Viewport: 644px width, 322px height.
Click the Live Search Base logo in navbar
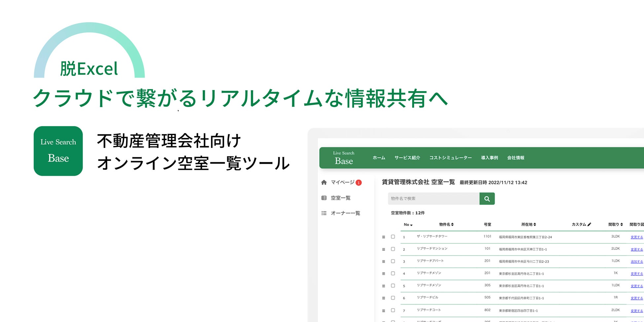point(344,158)
